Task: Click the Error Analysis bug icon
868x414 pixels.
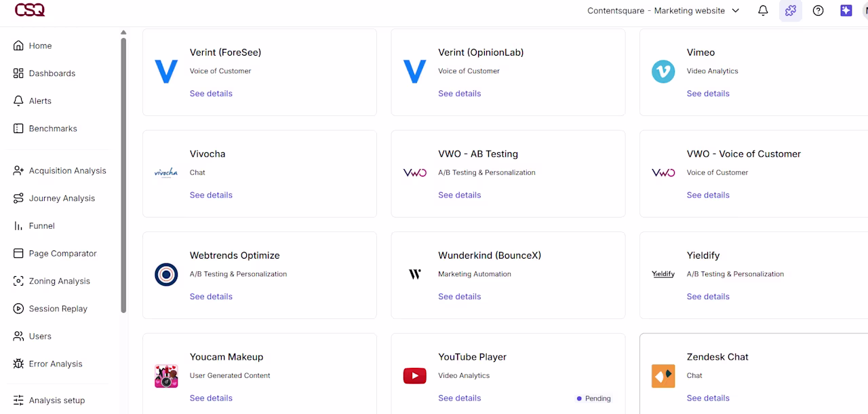Action: click(18, 364)
